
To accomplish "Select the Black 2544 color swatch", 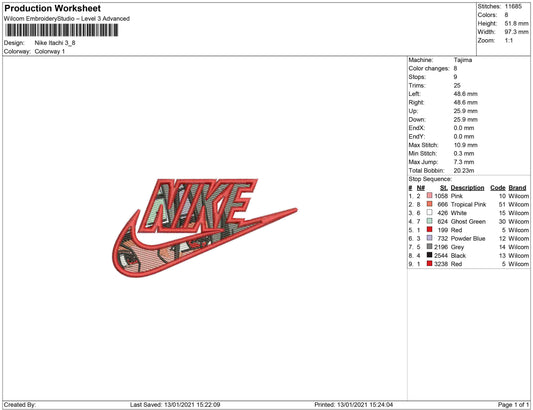I will [430, 255].
